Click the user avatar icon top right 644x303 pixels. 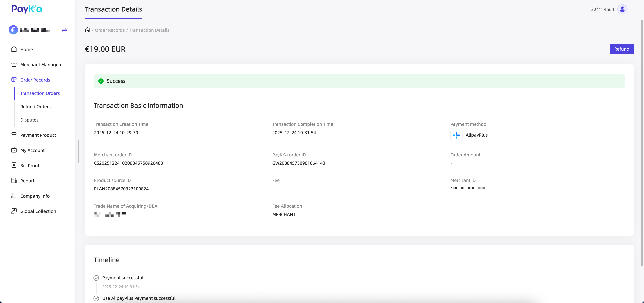[622, 9]
